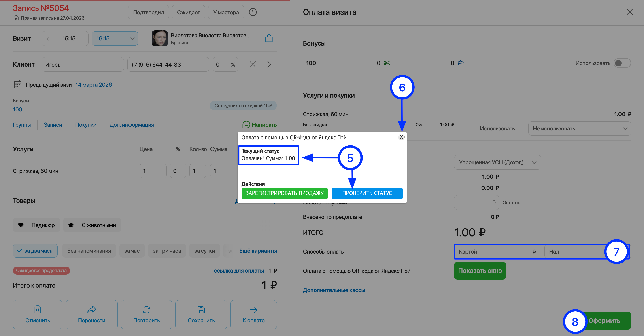Image resolution: width=644 pixels, height=336 pixels.
Task: Close the Оплата визита panel
Action: [x=629, y=12]
